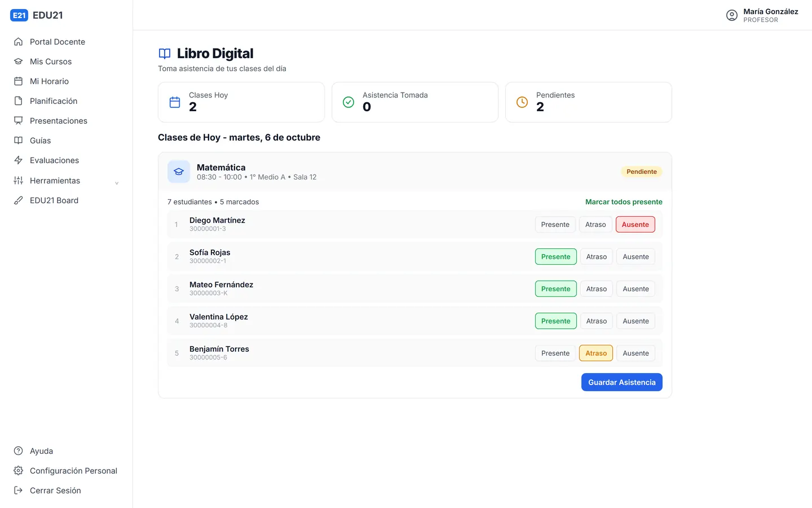Click the Guías book icon

pos(19,141)
